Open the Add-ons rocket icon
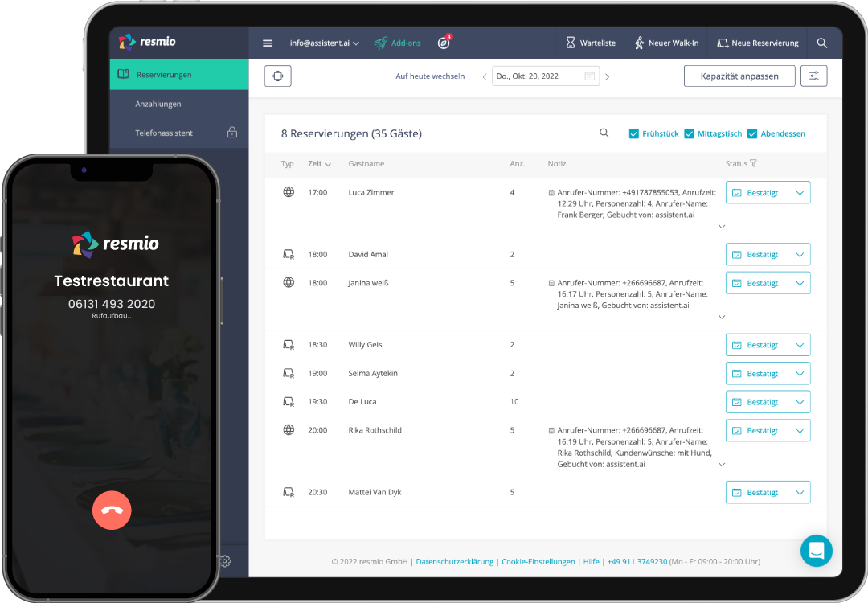868x603 pixels. (x=379, y=43)
